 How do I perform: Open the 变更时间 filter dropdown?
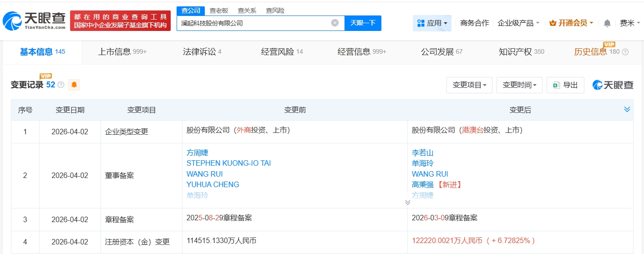tap(519, 85)
